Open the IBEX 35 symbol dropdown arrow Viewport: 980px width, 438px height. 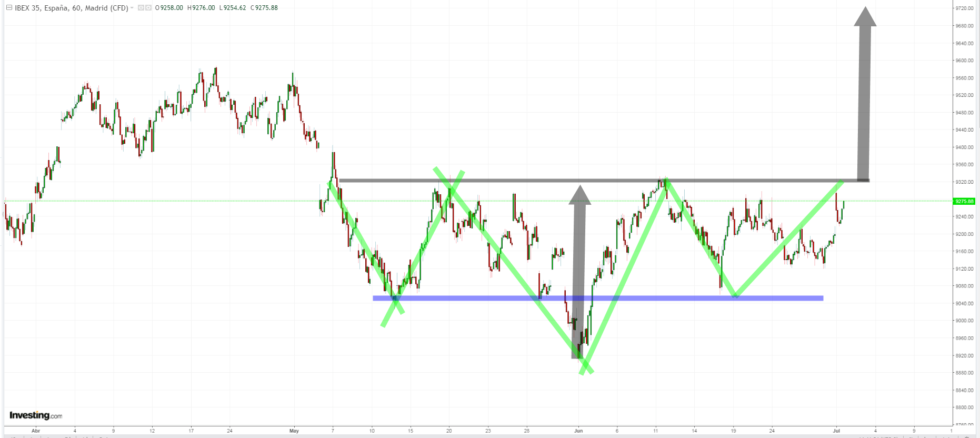132,8
